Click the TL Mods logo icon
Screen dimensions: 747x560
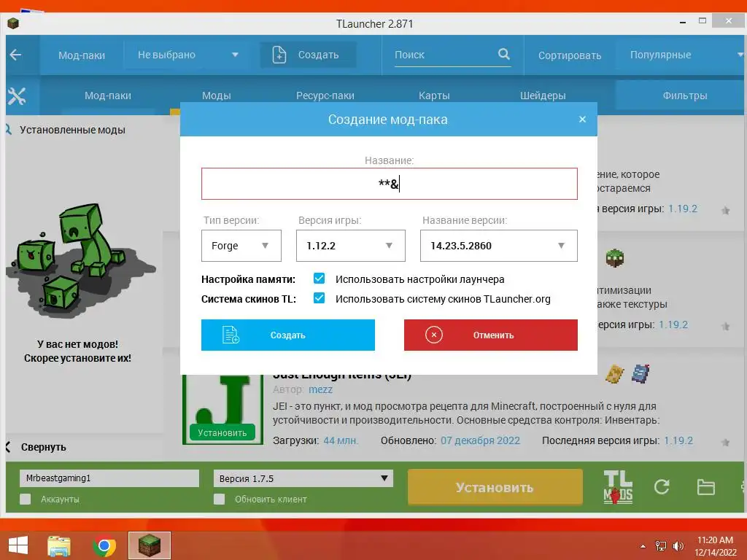point(618,486)
